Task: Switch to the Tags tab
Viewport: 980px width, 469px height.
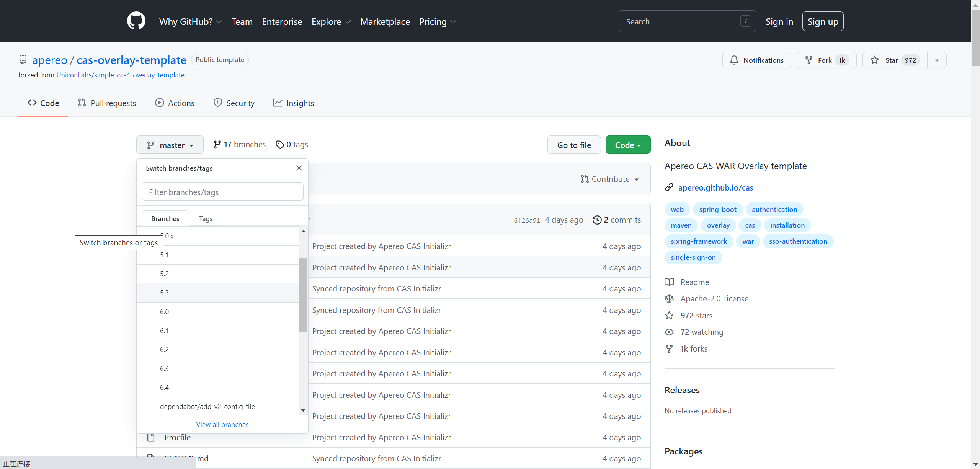Action: click(x=206, y=218)
